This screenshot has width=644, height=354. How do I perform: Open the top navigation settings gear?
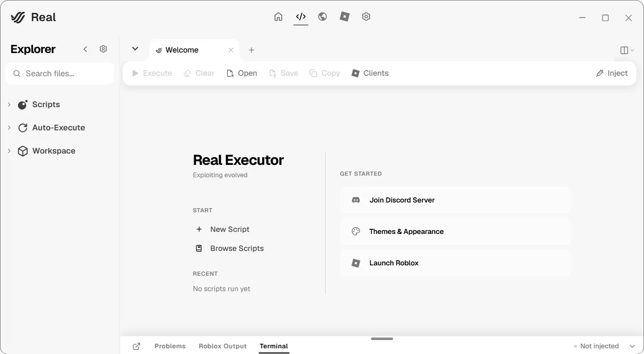point(366,16)
